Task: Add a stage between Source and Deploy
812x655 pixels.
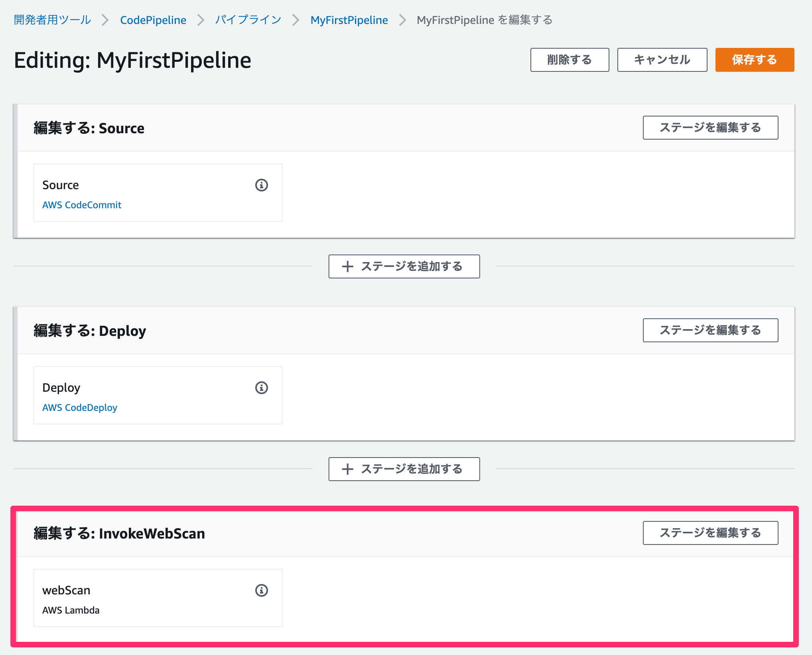Action: pyautogui.click(x=404, y=266)
